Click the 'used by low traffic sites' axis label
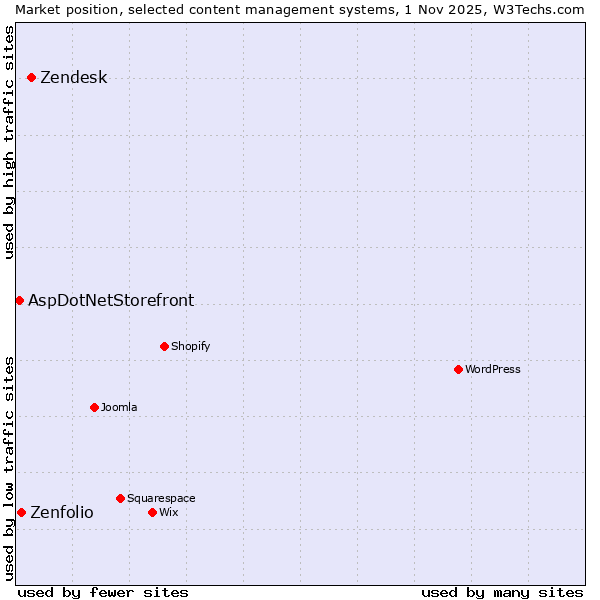The height and width of the screenshot is (600, 600). click(9, 468)
